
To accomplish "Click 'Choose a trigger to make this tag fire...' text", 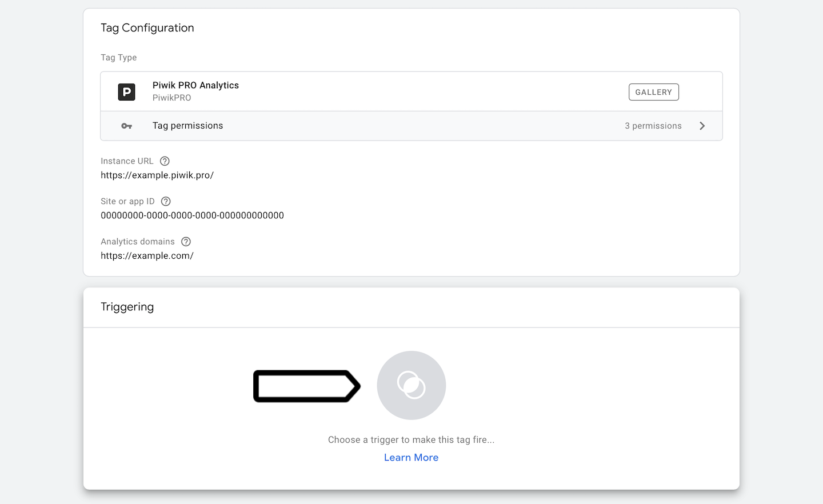I will pos(411,440).
